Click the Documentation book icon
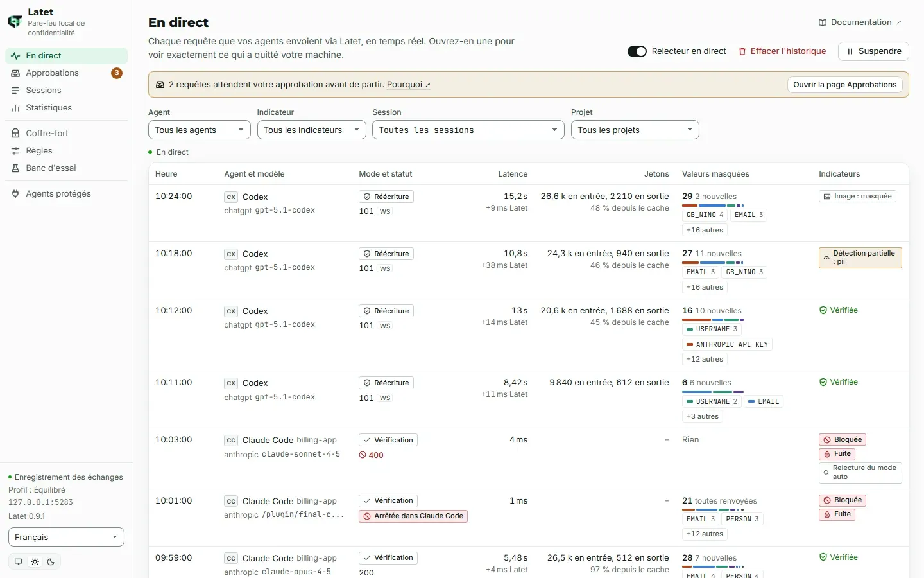Image resolution: width=924 pixels, height=578 pixels. [x=823, y=22]
